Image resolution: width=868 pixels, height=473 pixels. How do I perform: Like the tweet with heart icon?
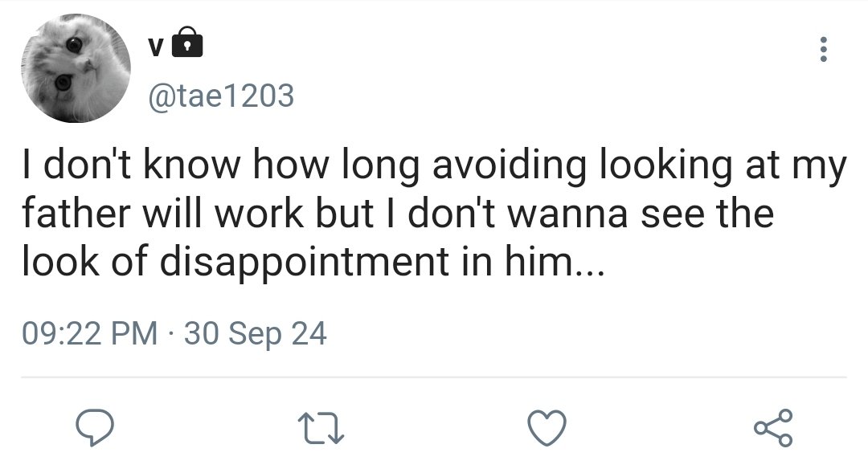coord(547,428)
